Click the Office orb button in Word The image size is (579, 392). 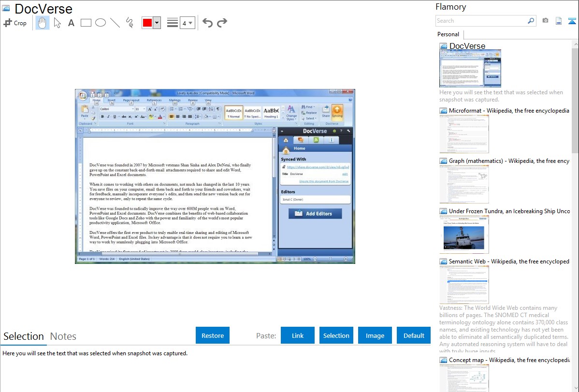(x=83, y=97)
